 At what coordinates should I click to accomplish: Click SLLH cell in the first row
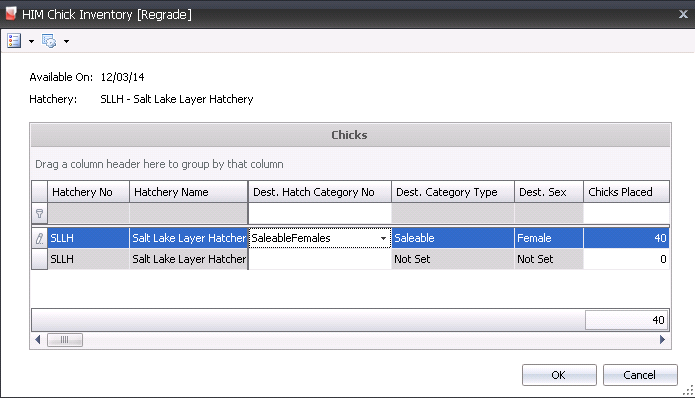pyautogui.click(x=88, y=238)
